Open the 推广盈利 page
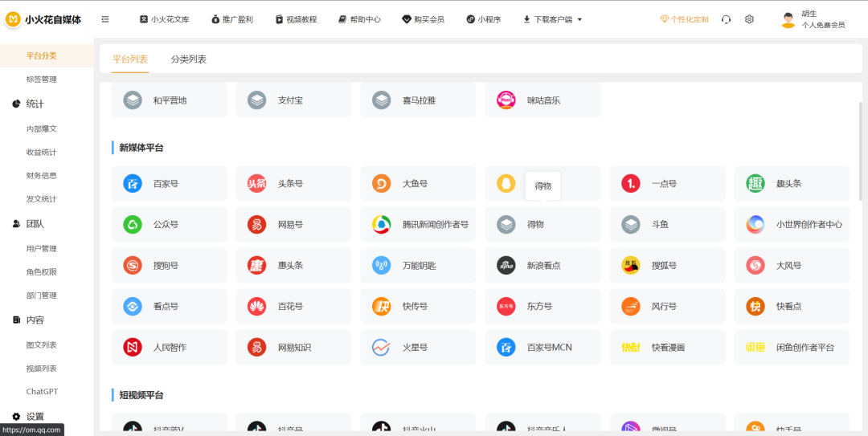 232,19
